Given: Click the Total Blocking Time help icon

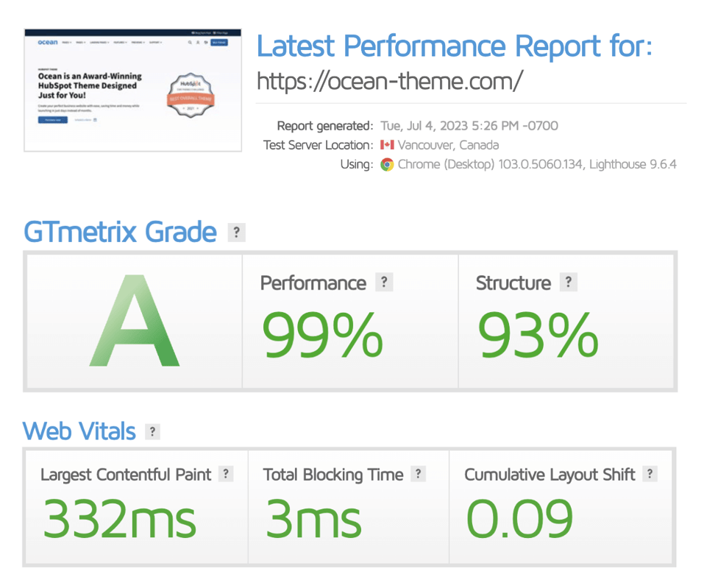Looking at the screenshot, I should coord(418,475).
